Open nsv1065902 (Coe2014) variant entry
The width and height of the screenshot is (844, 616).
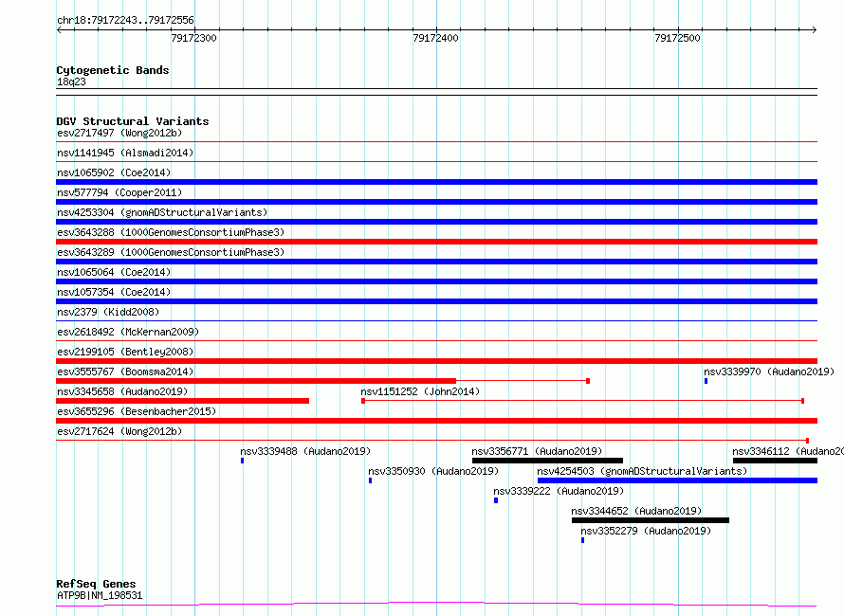(114, 172)
